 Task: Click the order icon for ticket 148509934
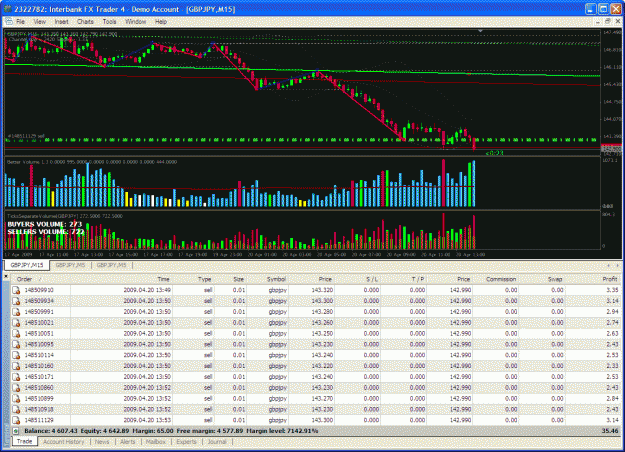click(16, 301)
